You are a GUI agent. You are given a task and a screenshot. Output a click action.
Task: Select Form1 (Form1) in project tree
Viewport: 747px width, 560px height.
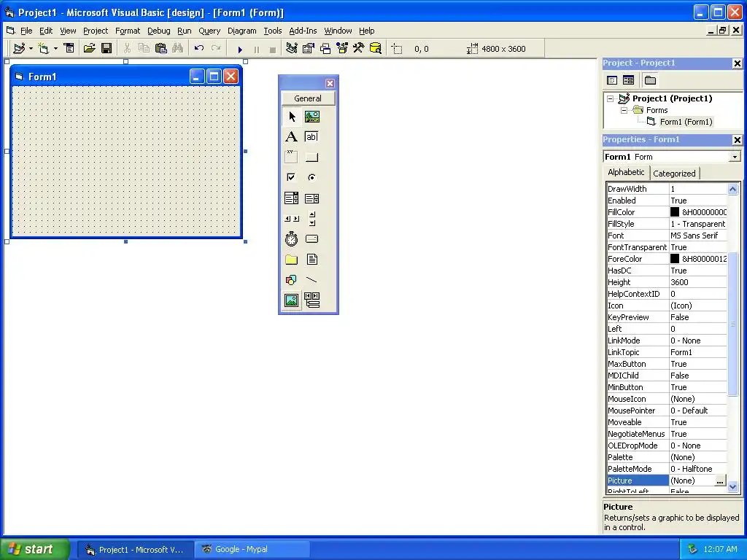point(686,122)
